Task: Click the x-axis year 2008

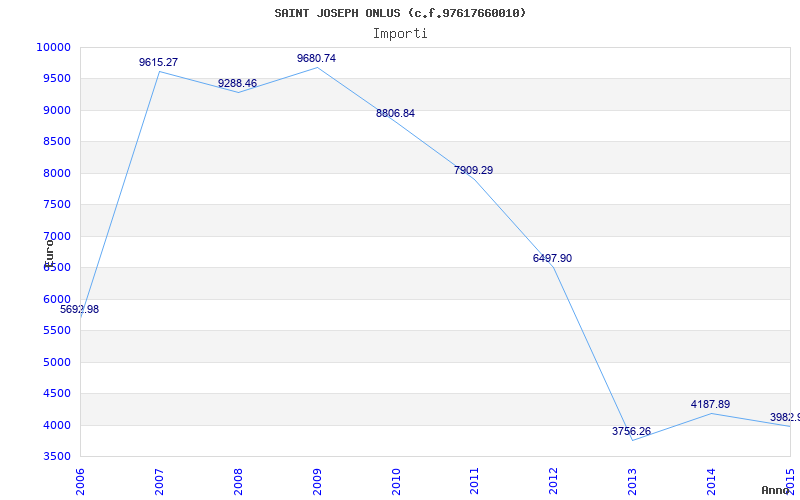Action: click(x=238, y=481)
